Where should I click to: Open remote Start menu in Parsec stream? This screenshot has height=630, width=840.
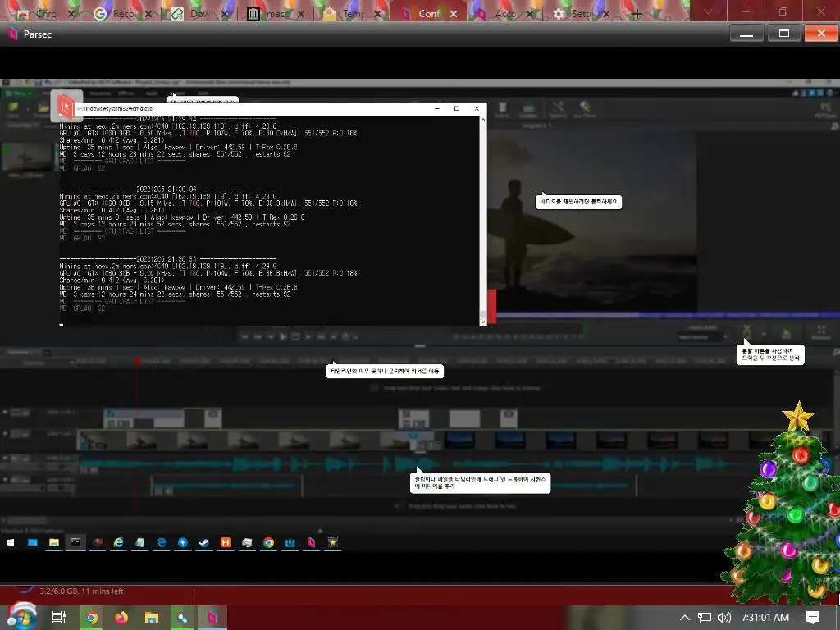click(10, 543)
